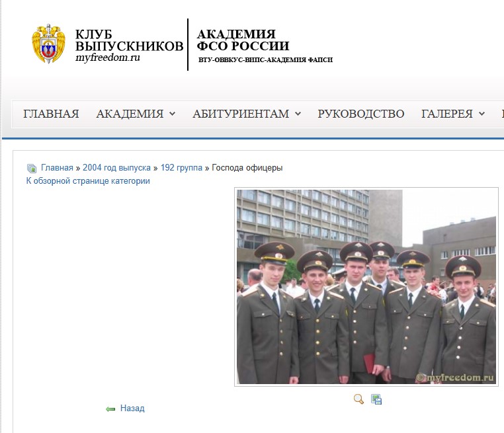Click the save image icon under photo
Viewport: 504px width, 433px height.
[376, 399]
